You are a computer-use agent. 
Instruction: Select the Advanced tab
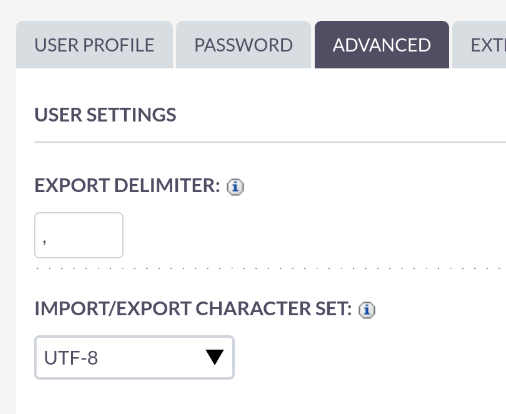[x=382, y=45]
